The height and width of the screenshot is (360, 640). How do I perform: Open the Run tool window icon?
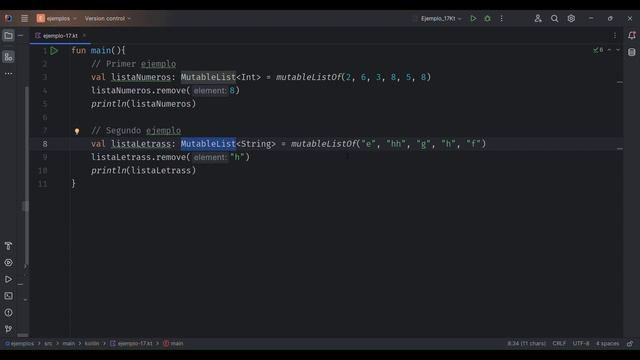[8, 279]
